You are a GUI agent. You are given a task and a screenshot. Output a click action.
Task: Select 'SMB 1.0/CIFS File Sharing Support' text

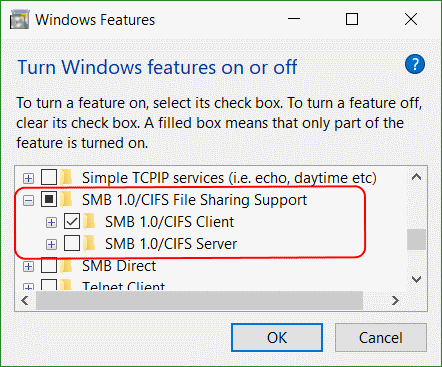coord(194,200)
